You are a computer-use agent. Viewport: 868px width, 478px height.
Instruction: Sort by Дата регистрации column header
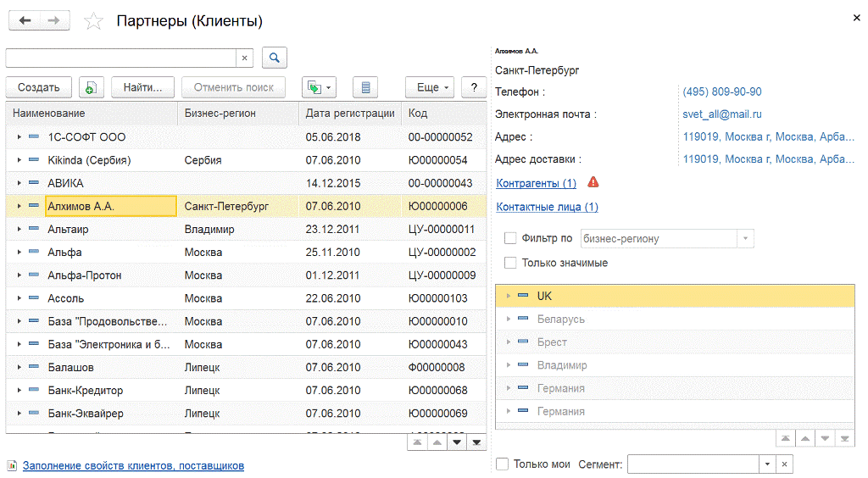pos(350,114)
